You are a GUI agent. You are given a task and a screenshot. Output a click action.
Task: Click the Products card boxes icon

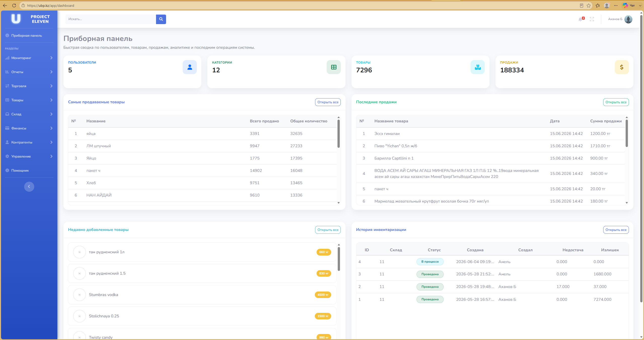[478, 67]
